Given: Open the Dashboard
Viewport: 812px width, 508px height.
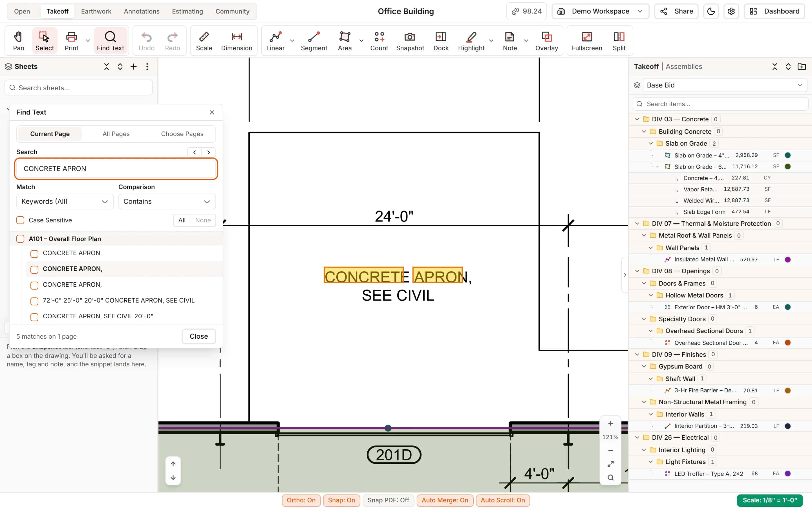Looking at the screenshot, I should 775,11.
